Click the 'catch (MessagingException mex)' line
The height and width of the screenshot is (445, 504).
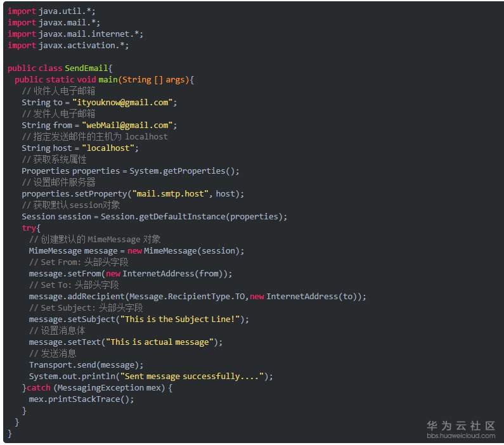[x=97, y=388]
